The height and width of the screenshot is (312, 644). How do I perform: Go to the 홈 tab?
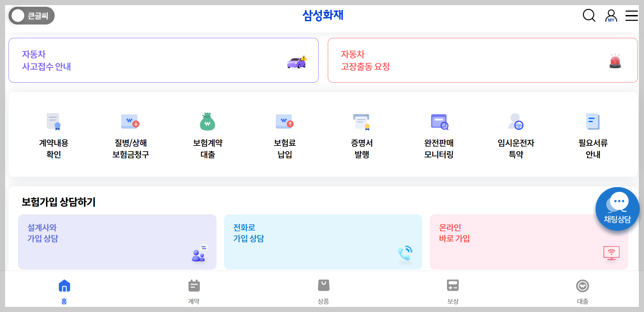[x=64, y=292]
